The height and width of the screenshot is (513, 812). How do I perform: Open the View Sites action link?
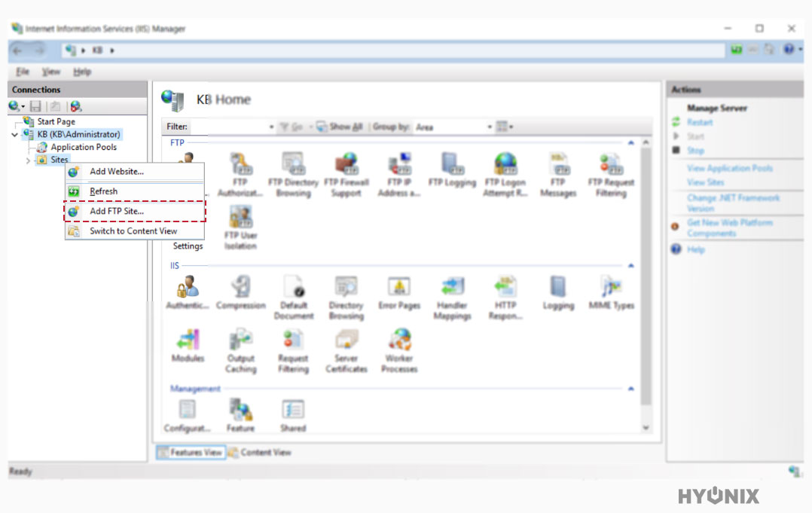tap(705, 182)
